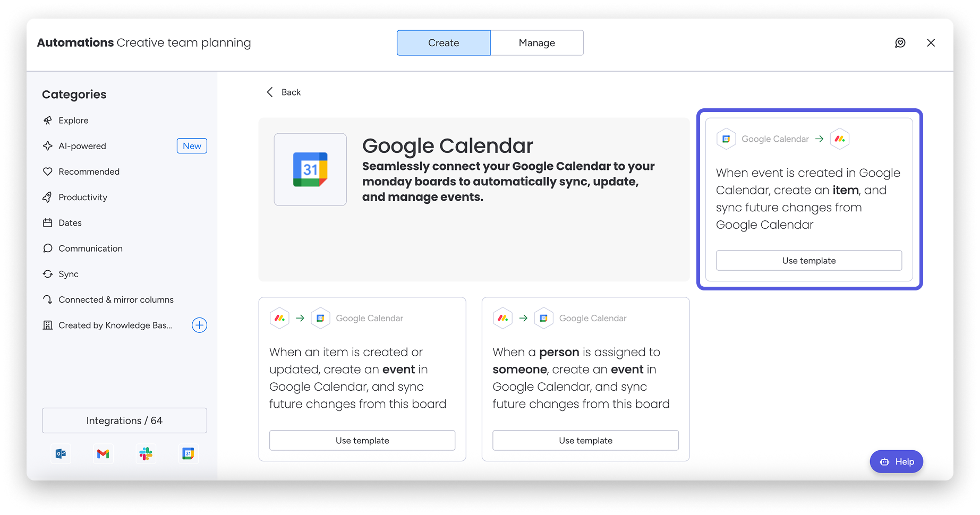Click the large Google Calendar logo

(310, 169)
